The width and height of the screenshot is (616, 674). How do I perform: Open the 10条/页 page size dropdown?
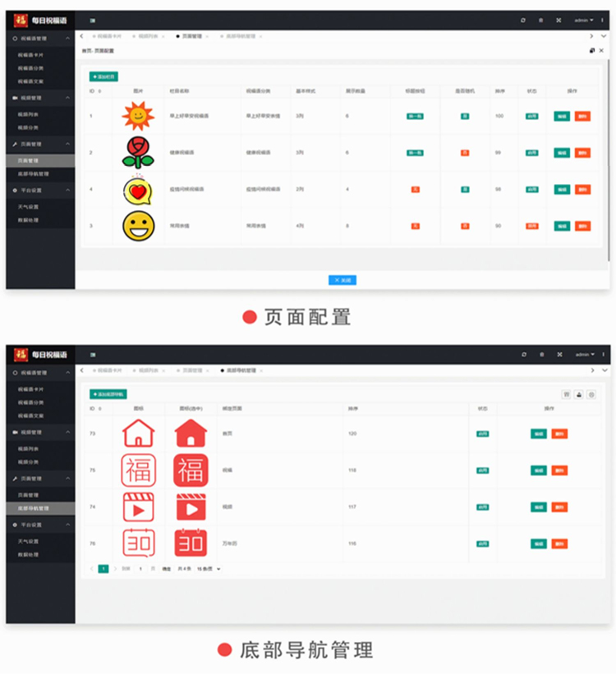coord(209,568)
